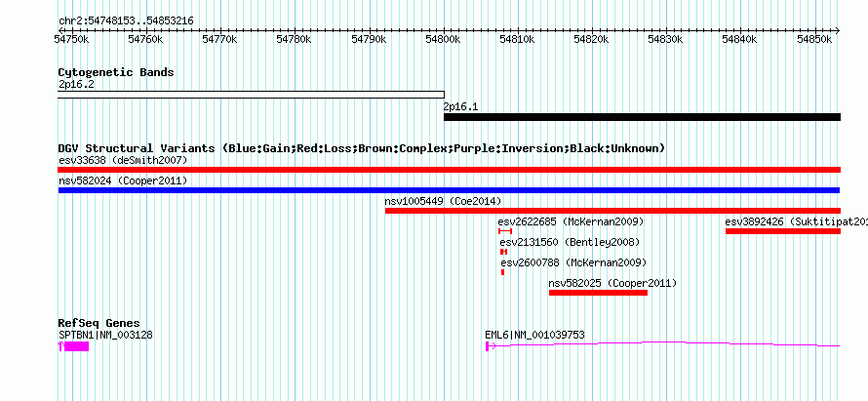
Task: Click the 2p16.1 band label
Action: (x=460, y=107)
